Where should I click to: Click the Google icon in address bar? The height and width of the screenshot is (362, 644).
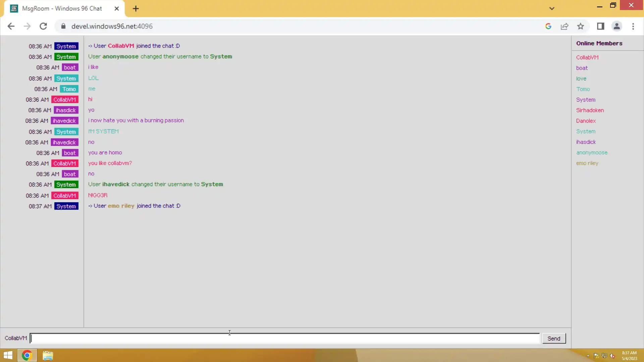pyautogui.click(x=548, y=26)
